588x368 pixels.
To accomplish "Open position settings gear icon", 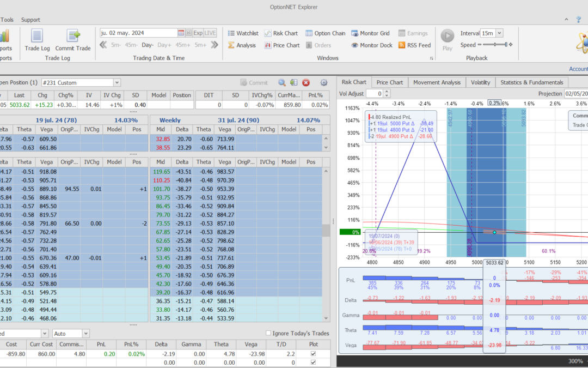I will 324,83.
